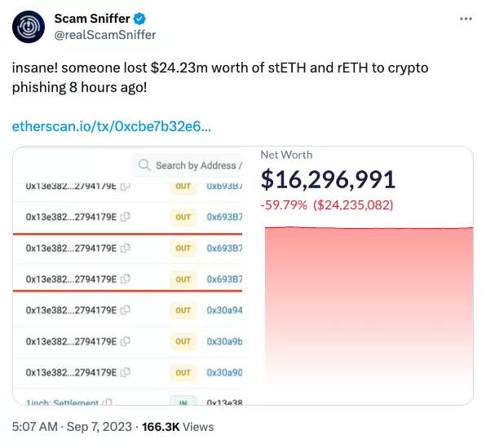The image size is (486, 448).
Task: Click the 166.3K Views counter
Action: coord(178,427)
